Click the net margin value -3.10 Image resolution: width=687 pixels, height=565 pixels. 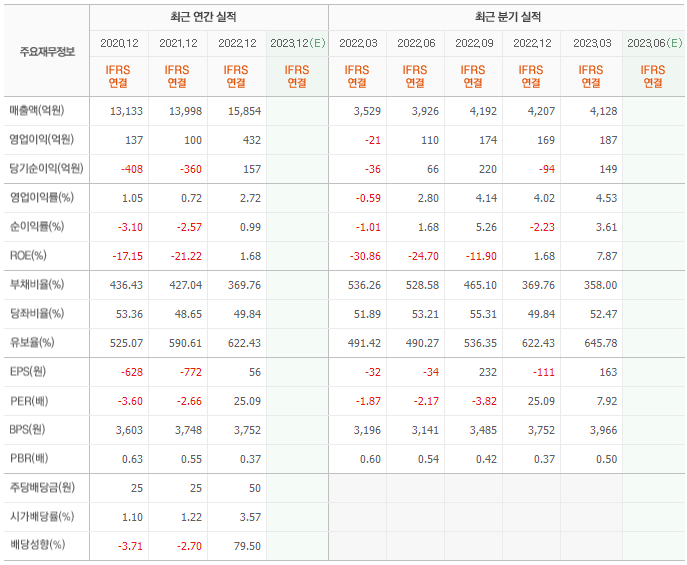coord(130,227)
